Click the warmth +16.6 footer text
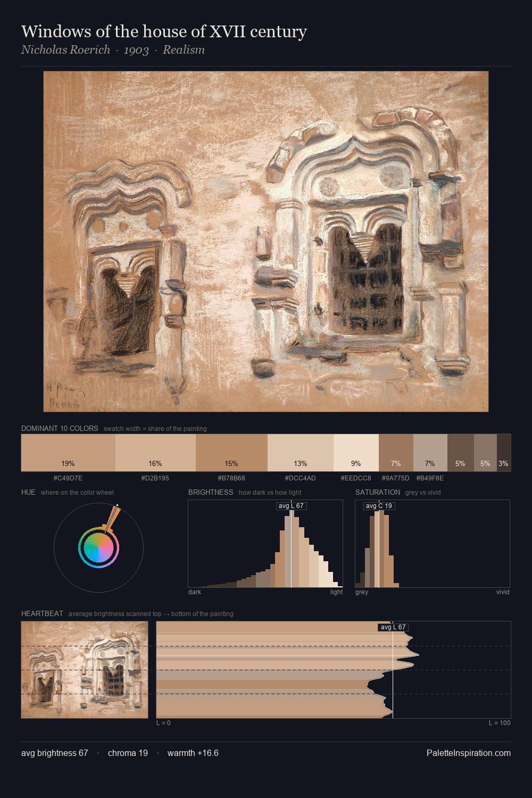 tap(193, 753)
